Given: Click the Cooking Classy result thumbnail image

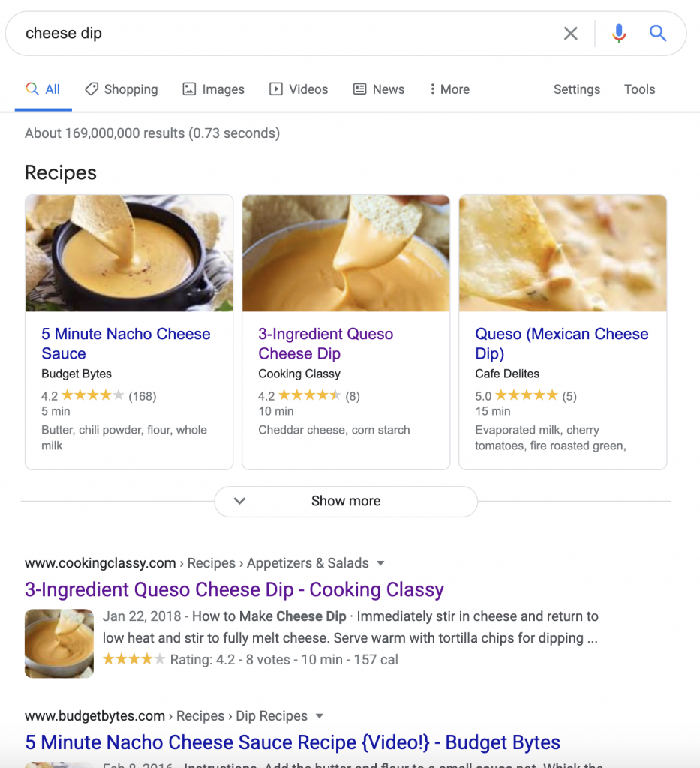Looking at the screenshot, I should [59, 643].
